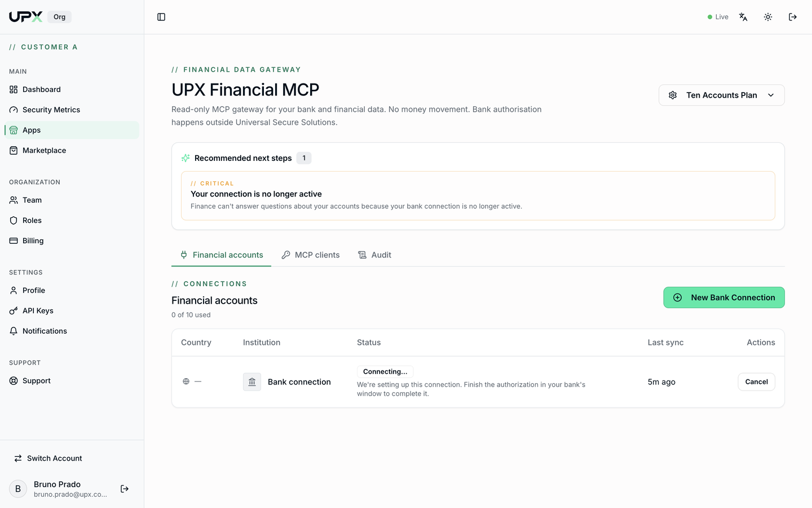Open the Ten Accounts Plan dropdown
Screen dimensions: 812x508
[721, 95]
